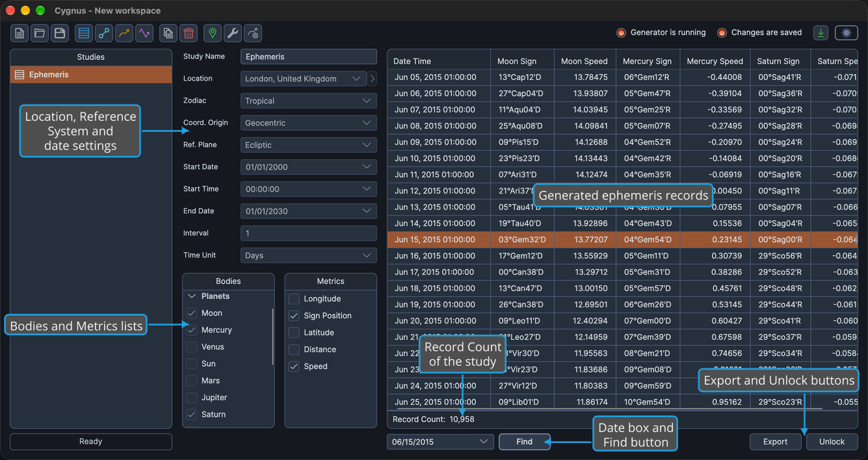868x460 pixels.
Task: Open the Time Unit Days dropdown
Action: (x=309, y=255)
